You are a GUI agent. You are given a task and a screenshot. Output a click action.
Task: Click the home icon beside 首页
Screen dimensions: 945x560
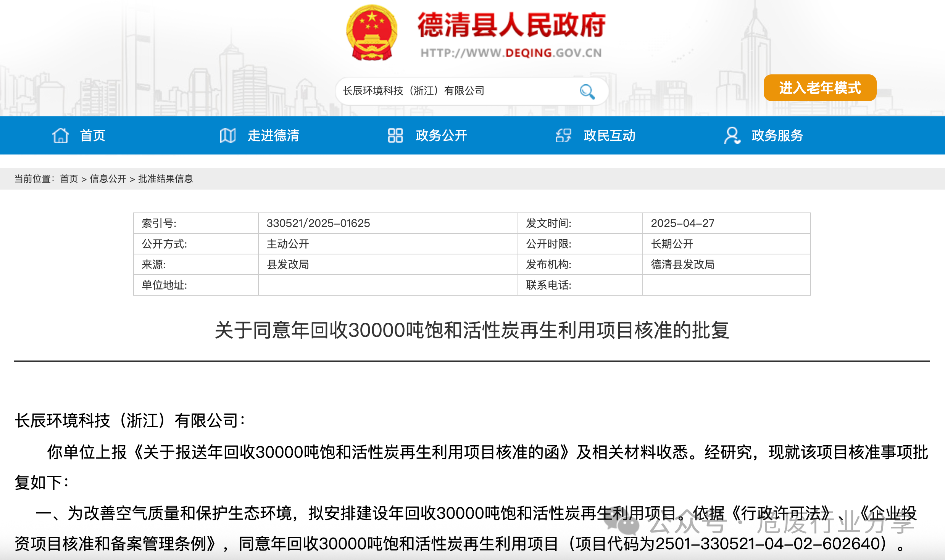pos(60,135)
